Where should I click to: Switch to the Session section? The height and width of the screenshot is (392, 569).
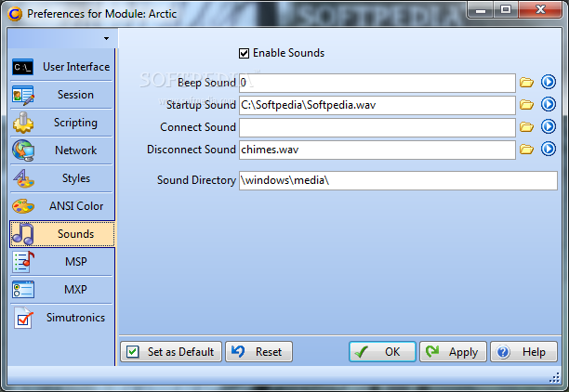tap(62, 95)
